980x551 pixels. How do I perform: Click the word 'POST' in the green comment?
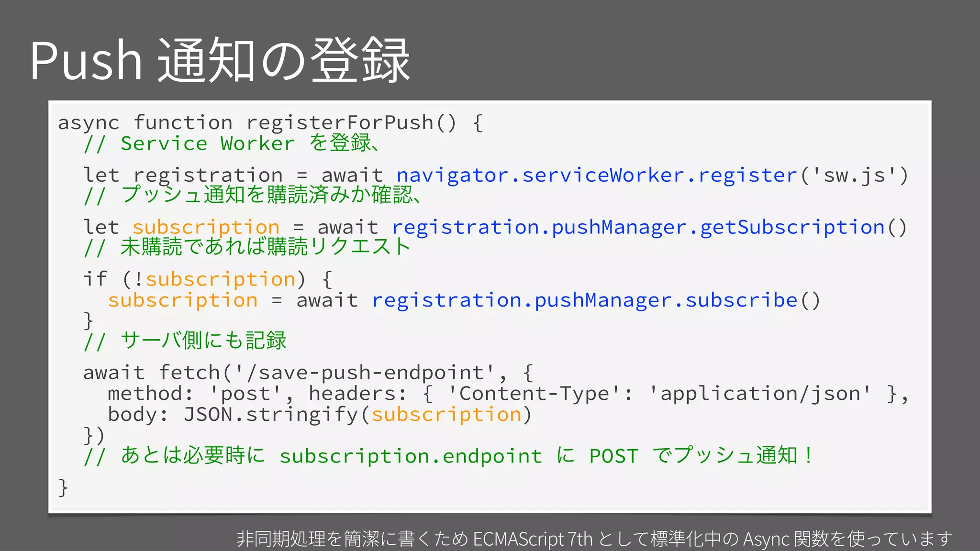tap(613, 456)
